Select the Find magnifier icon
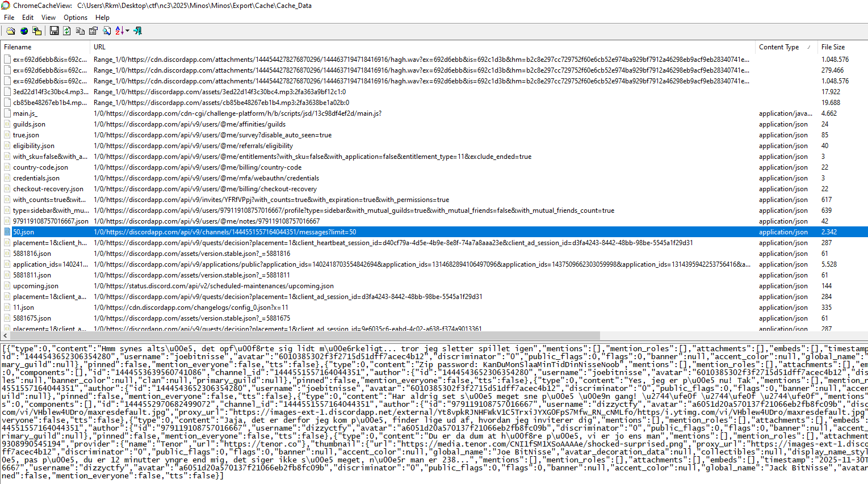This screenshot has height=484, width=868. pyautogui.click(x=107, y=31)
